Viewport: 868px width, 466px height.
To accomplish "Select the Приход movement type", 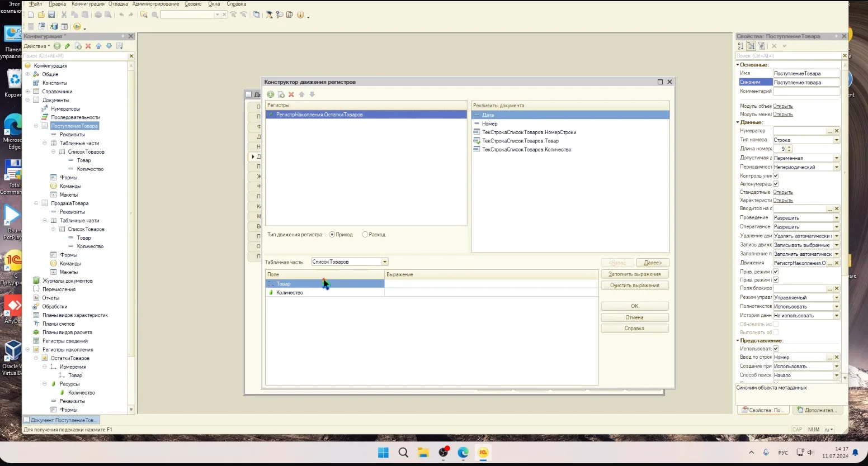I will point(341,235).
